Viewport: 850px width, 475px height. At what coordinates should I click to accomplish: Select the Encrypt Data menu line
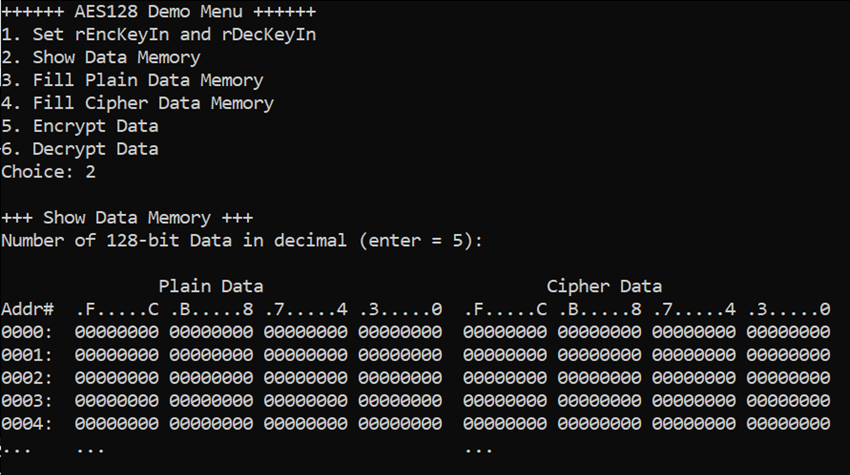tap(80, 126)
